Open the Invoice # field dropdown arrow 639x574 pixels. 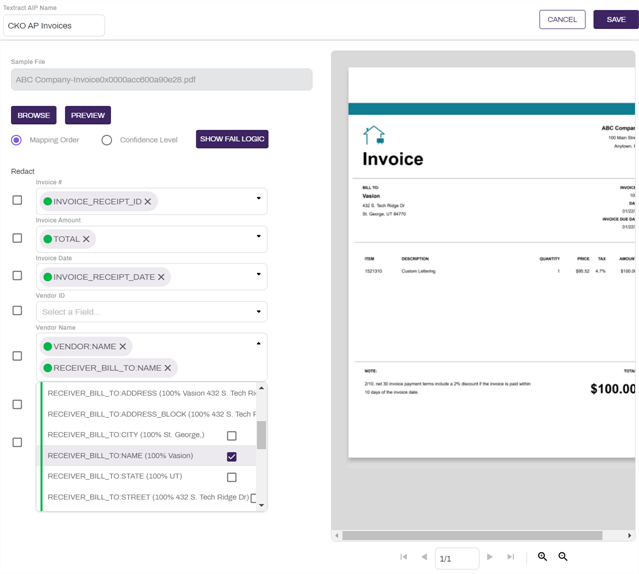point(258,198)
